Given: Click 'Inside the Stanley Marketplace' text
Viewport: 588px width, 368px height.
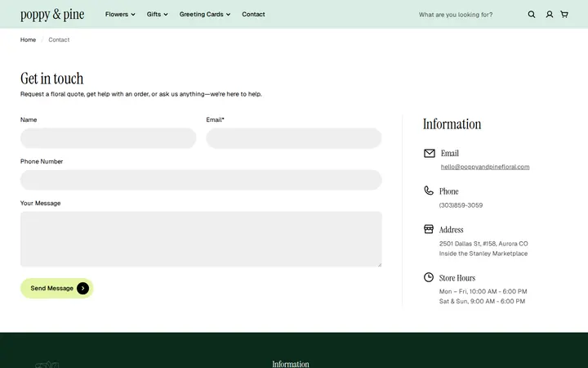Looking at the screenshot, I should coord(483,254).
